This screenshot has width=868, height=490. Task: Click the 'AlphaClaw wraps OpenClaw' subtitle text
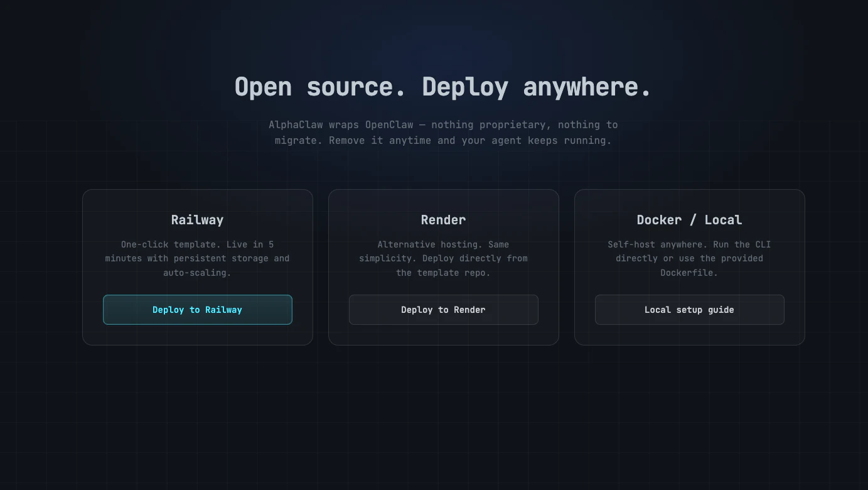[443, 133]
